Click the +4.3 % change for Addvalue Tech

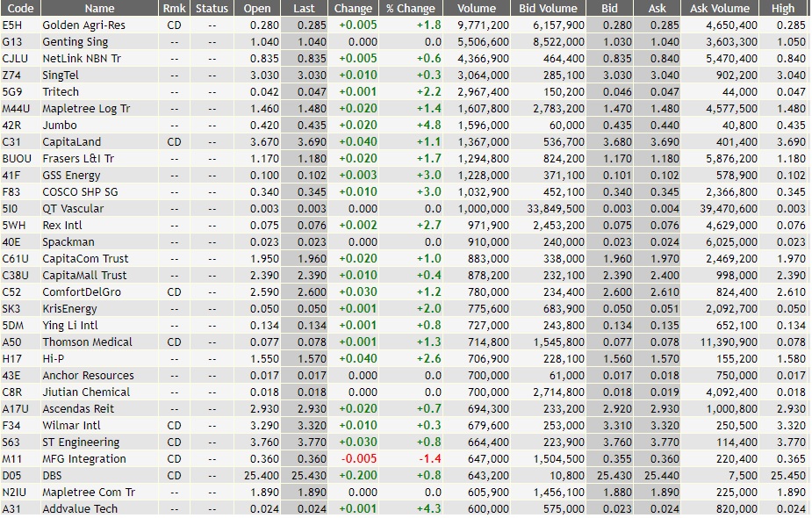tap(428, 508)
